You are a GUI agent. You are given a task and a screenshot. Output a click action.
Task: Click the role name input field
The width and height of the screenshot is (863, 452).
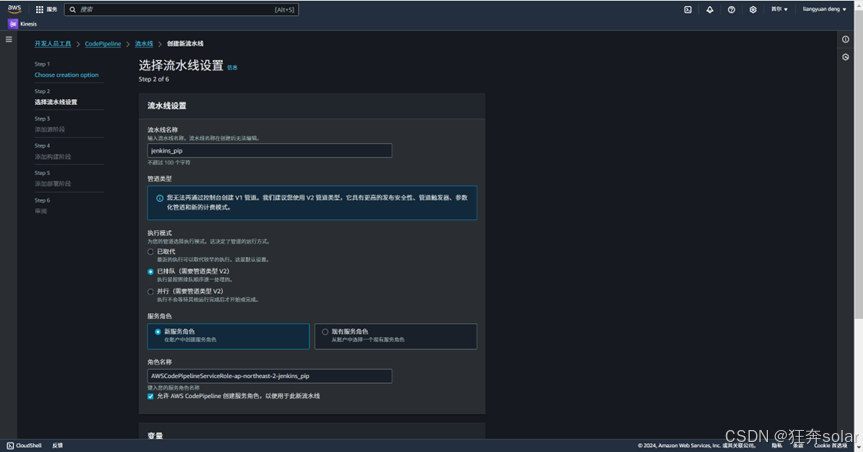(x=270, y=376)
